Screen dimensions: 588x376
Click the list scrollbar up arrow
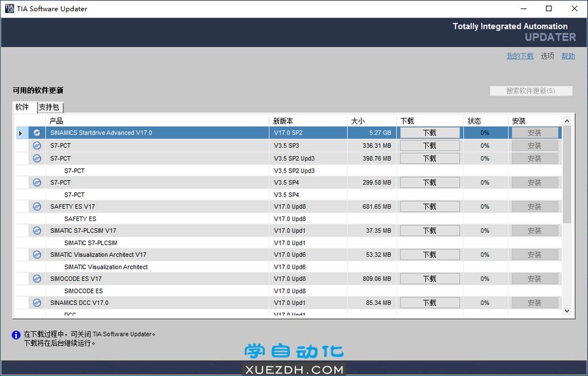pos(566,121)
